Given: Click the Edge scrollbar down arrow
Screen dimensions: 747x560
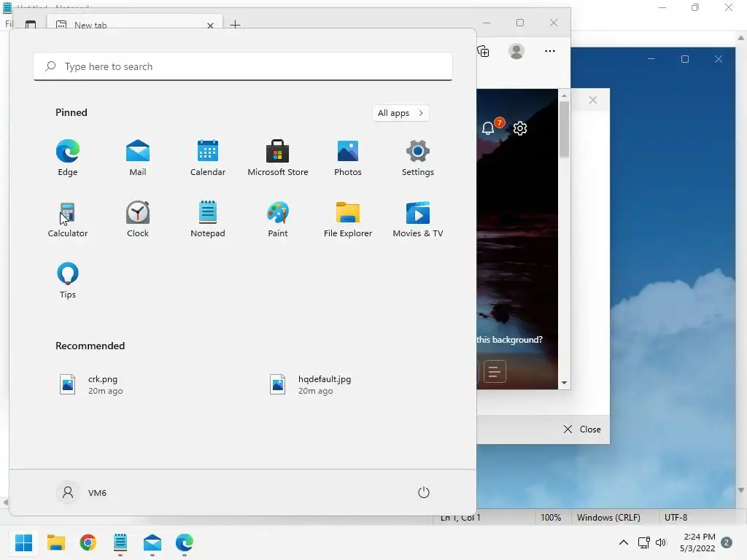Looking at the screenshot, I should click(x=564, y=383).
